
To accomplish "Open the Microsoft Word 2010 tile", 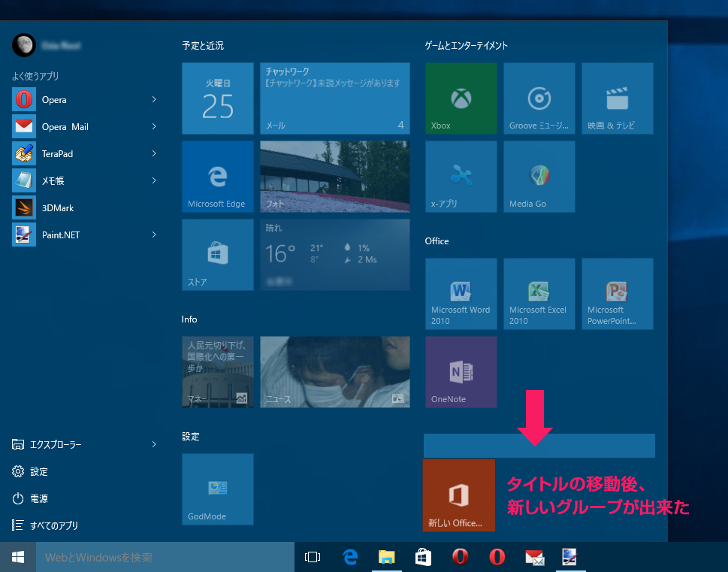I will click(461, 294).
